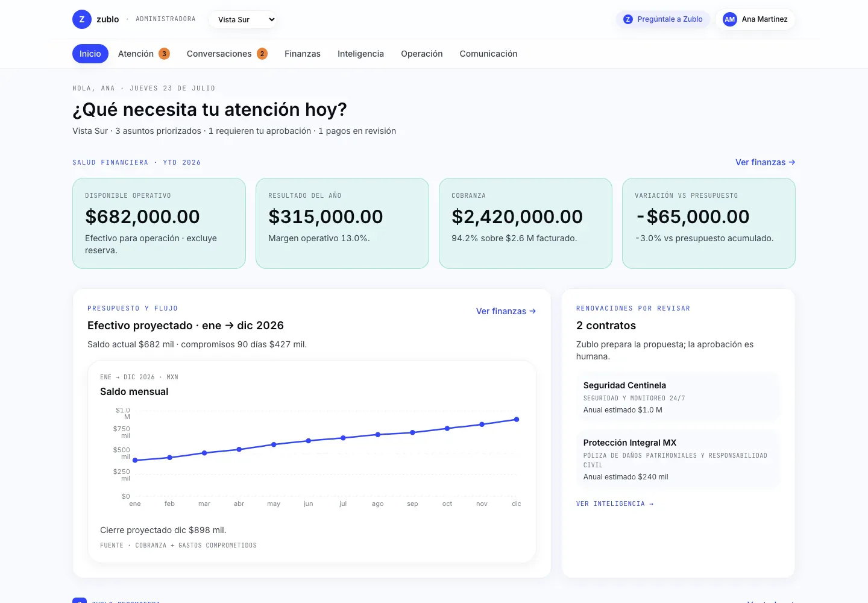Screen dimensions: 868x603
Task: Open the Ana Martínez user menu
Action: point(755,19)
